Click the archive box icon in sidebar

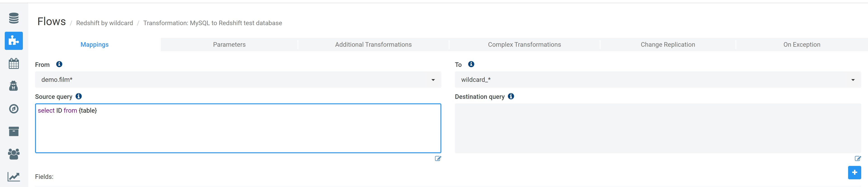pyautogui.click(x=14, y=131)
